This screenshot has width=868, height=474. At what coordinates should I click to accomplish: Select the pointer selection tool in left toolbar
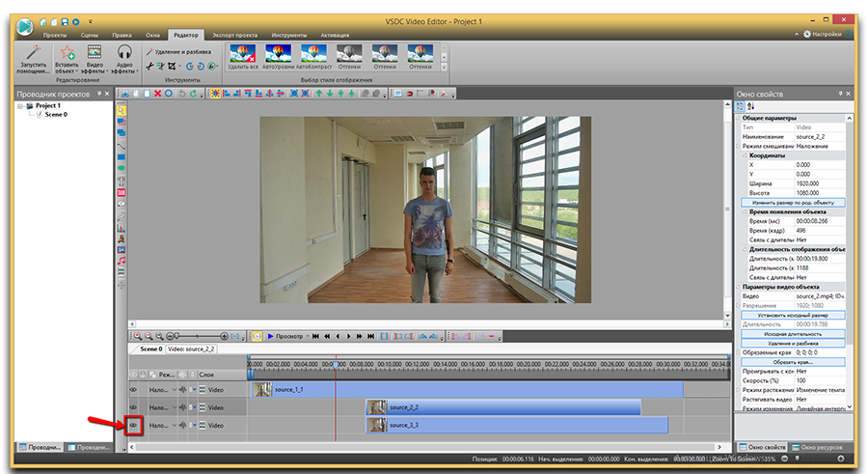click(122, 111)
